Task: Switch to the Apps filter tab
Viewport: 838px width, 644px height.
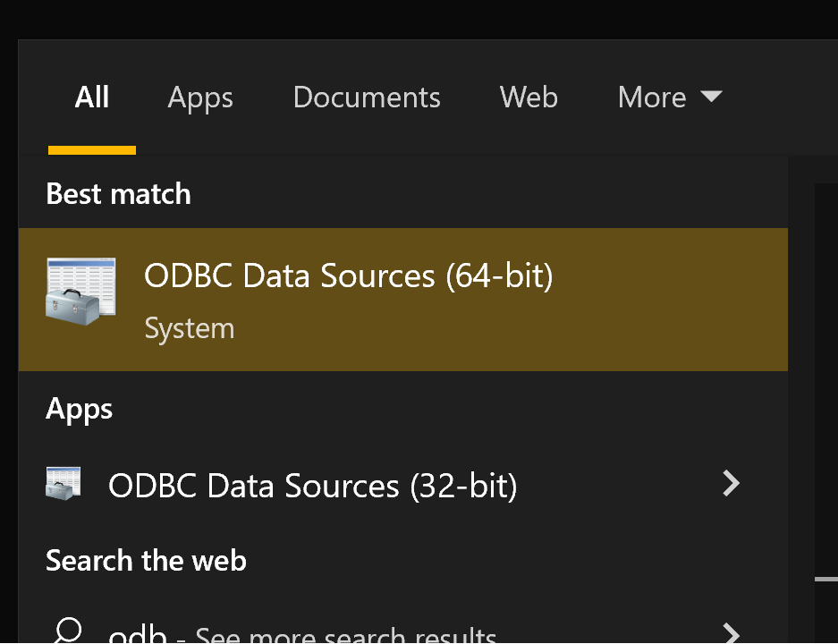Action: tap(200, 97)
